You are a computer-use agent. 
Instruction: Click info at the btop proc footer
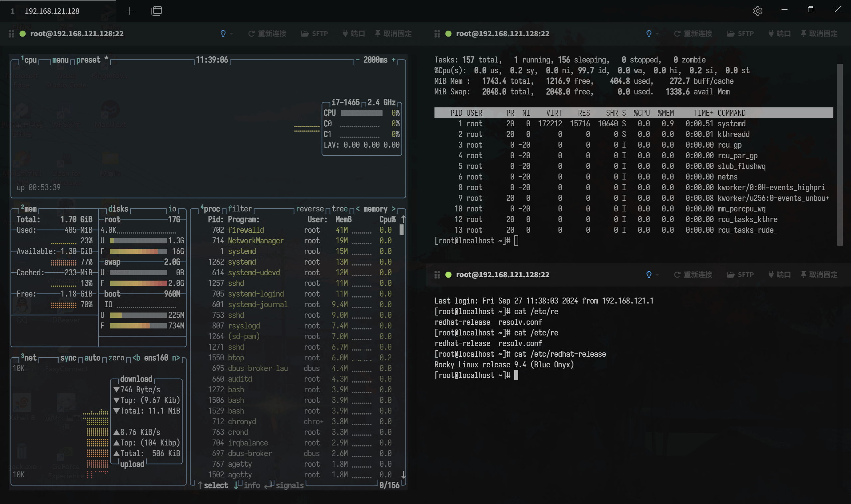(252, 485)
